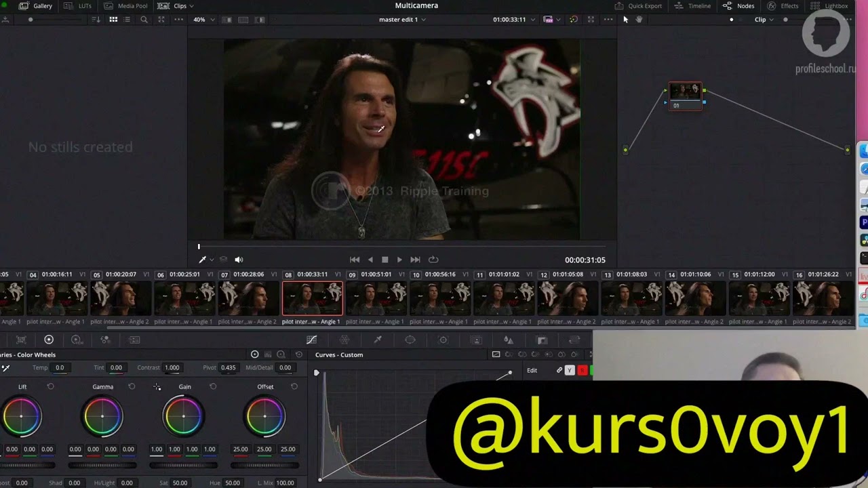Open the Color Warper palette
The width and height of the screenshot is (868, 488).
coord(344,340)
